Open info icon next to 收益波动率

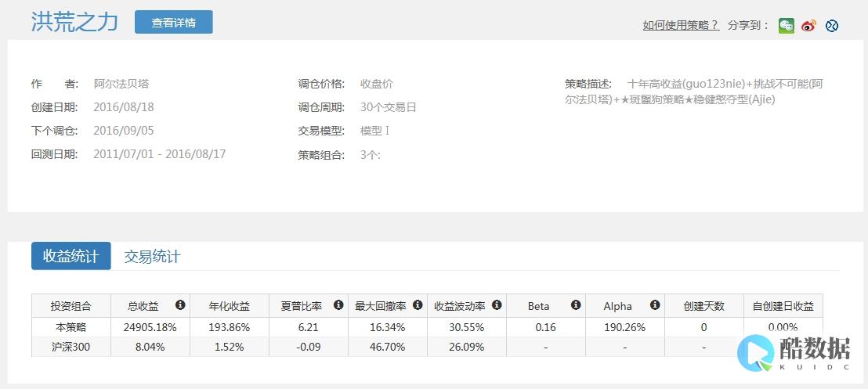[x=497, y=305]
